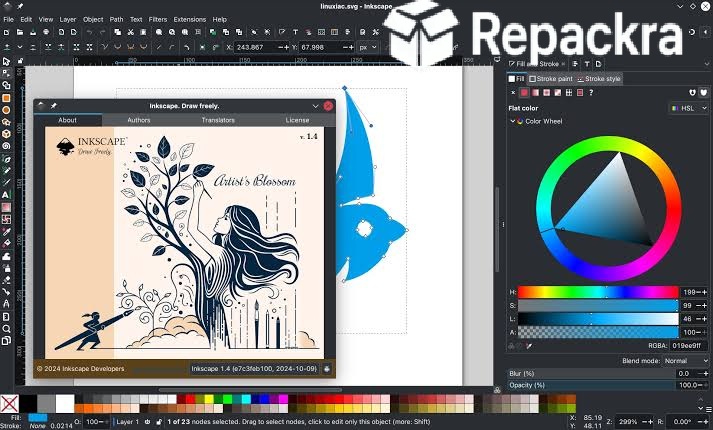Viewport: 713px width, 430px height.
Task: Open the HSL color mode dropdown
Action: (x=689, y=108)
